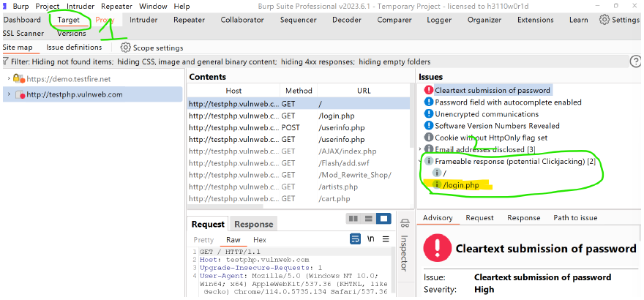This screenshot has height=300, width=644.
Task: Switch to the Proxy tab
Action: click(105, 20)
